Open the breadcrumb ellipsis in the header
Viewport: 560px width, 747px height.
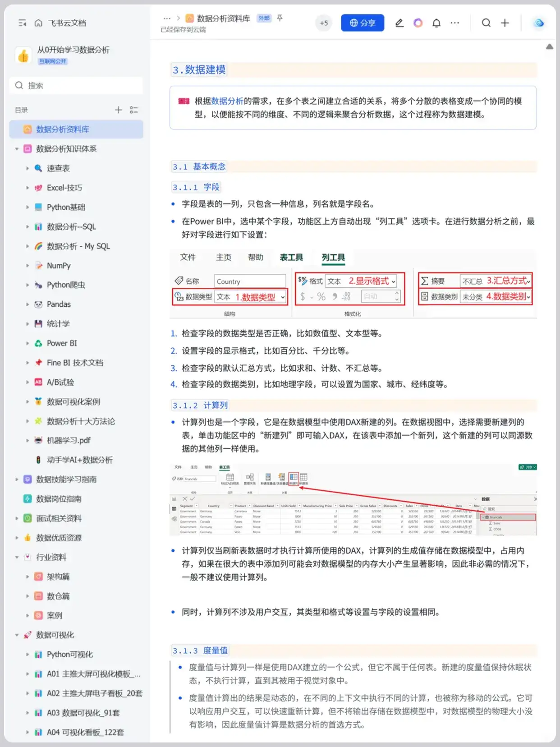pos(167,18)
